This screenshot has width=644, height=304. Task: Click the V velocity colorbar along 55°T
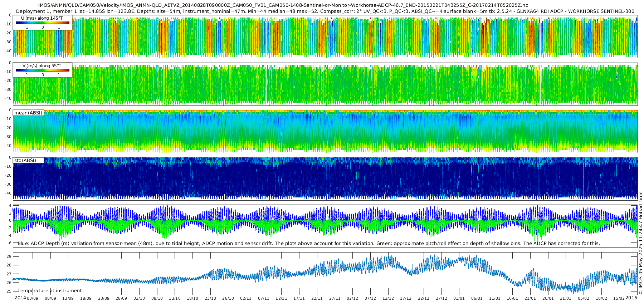(x=43, y=70)
